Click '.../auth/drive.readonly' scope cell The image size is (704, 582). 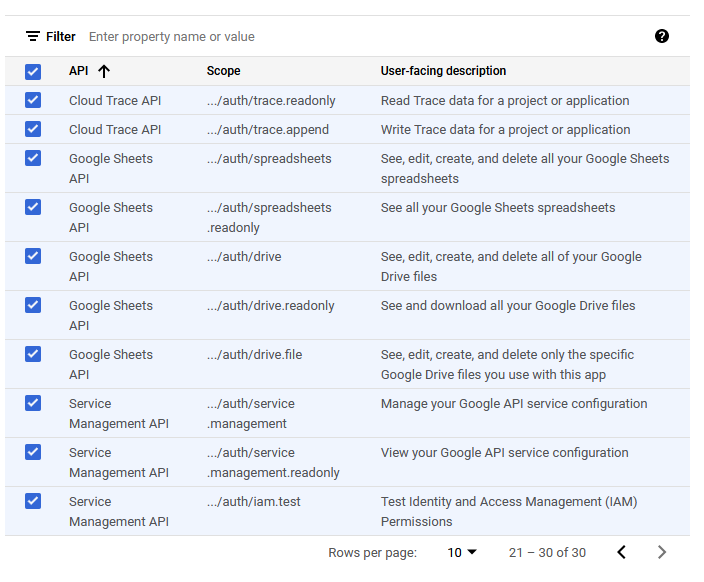click(x=270, y=305)
